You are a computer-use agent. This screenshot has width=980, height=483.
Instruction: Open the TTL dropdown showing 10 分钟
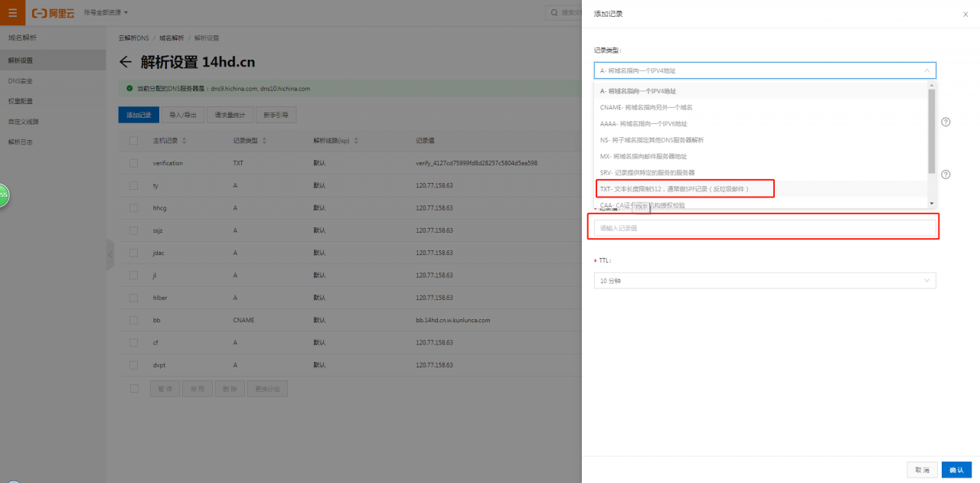pos(764,281)
